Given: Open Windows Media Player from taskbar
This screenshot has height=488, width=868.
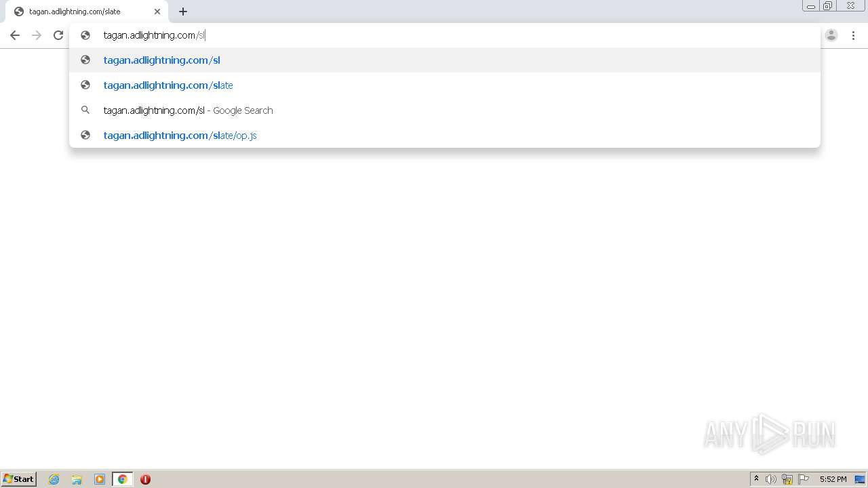Looking at the screenshot, I should tap(100, 479).
